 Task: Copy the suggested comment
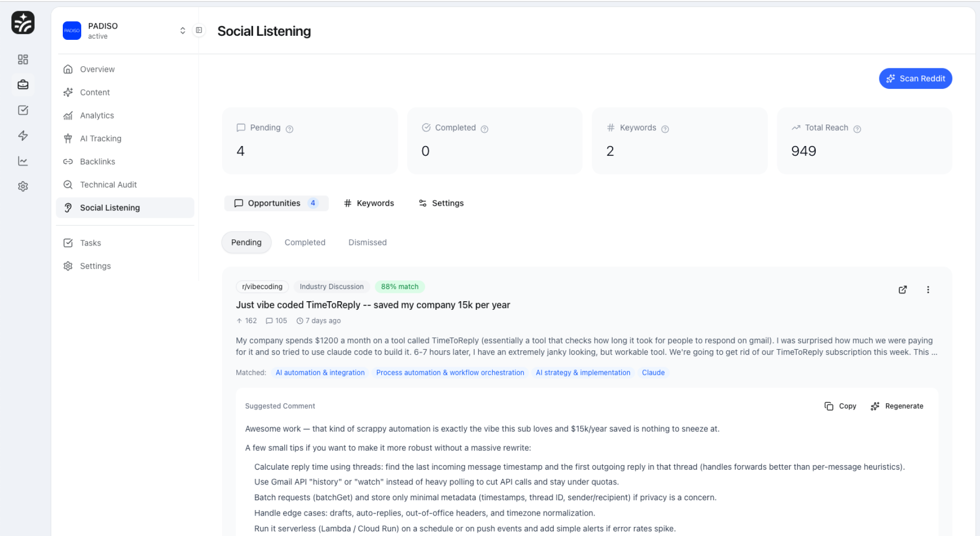(840, 406)
